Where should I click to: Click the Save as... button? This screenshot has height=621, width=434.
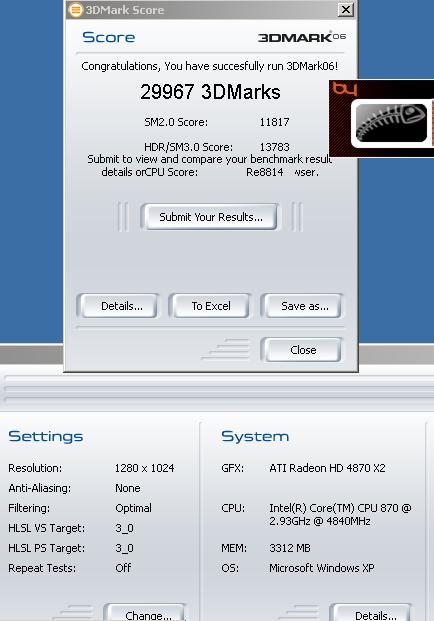pos(303,306)
